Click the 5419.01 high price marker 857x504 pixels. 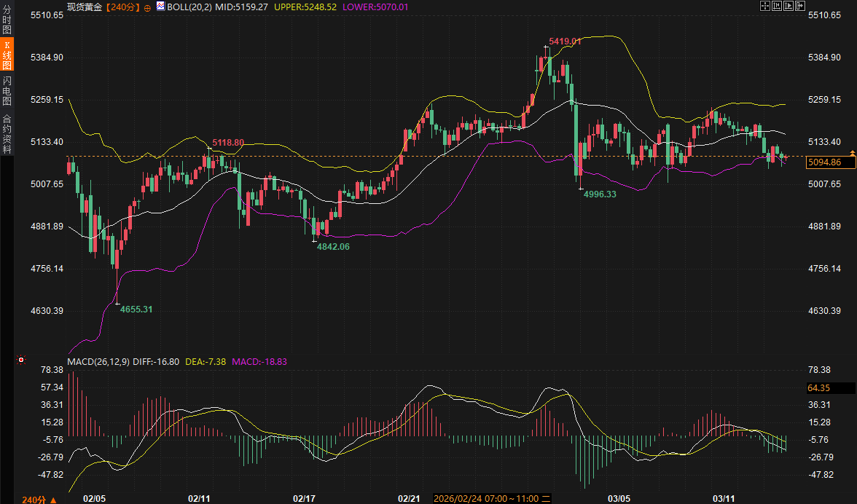pos(565,42)
